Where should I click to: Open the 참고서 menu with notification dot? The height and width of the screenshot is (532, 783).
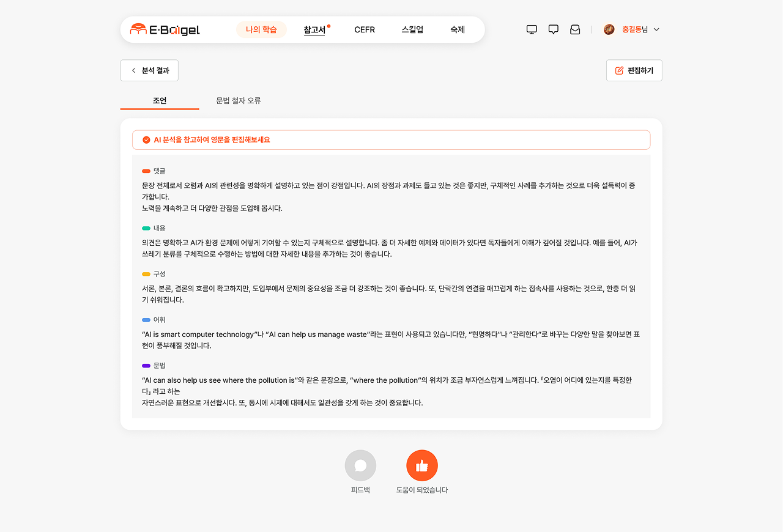click(314, 29)
